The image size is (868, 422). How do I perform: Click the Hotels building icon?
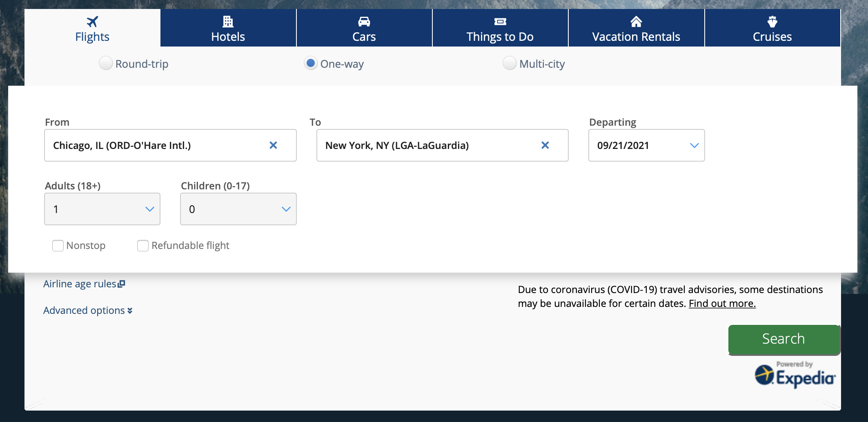click(228, 21)
